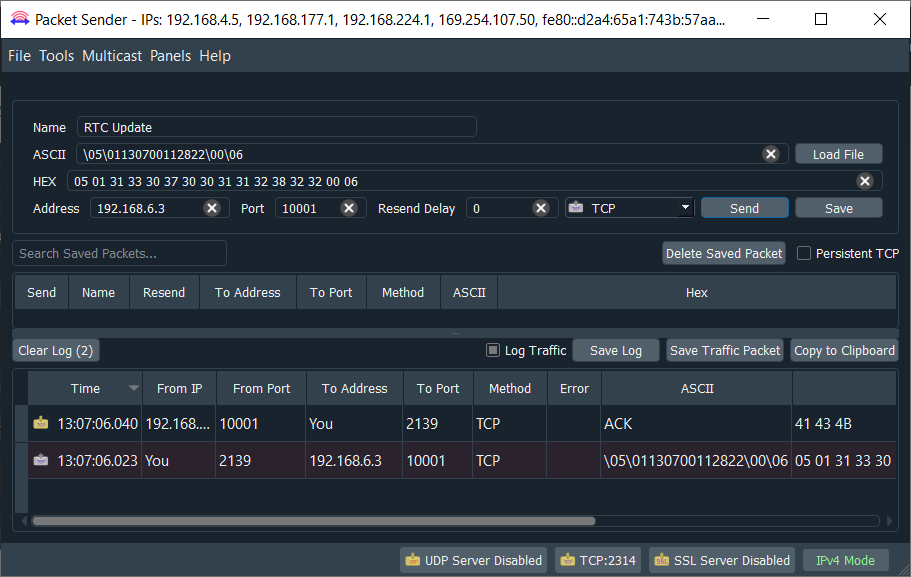Click the traffic log From IP header
Viewport: 911px width, 577px height.
pyautogui.click(x=180, y=388)
